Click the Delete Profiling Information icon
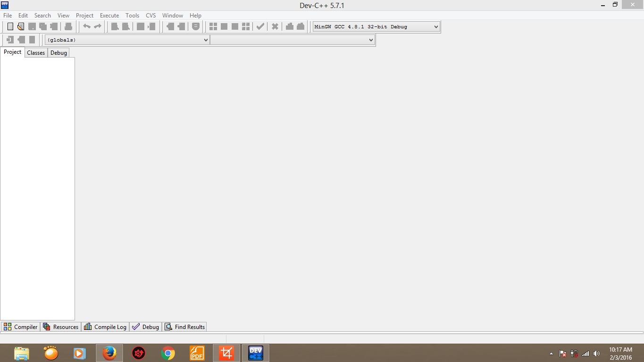This screenshot has width=644, height=362. [x=301, y=26]
